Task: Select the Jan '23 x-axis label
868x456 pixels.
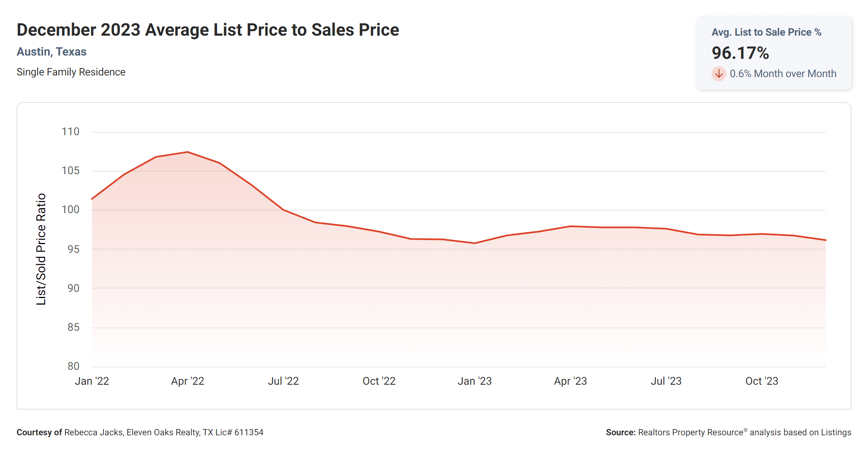Action: (x=475, y=381)
